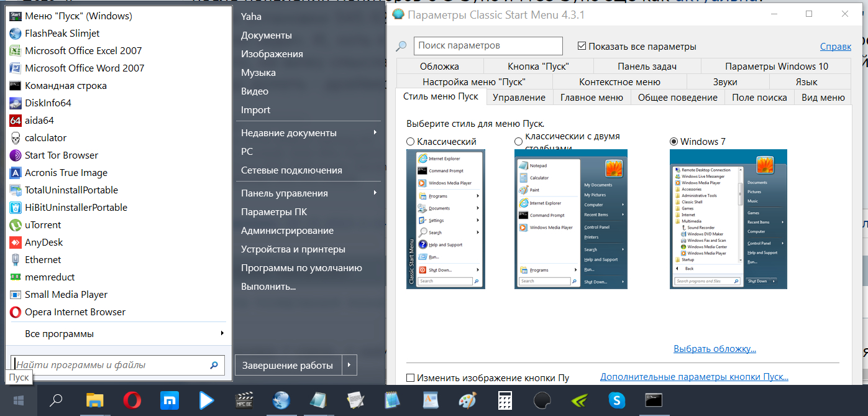This screenshot has width=868, height=416.
Task: Open the Панель задач tab
Action: (647, 67)
